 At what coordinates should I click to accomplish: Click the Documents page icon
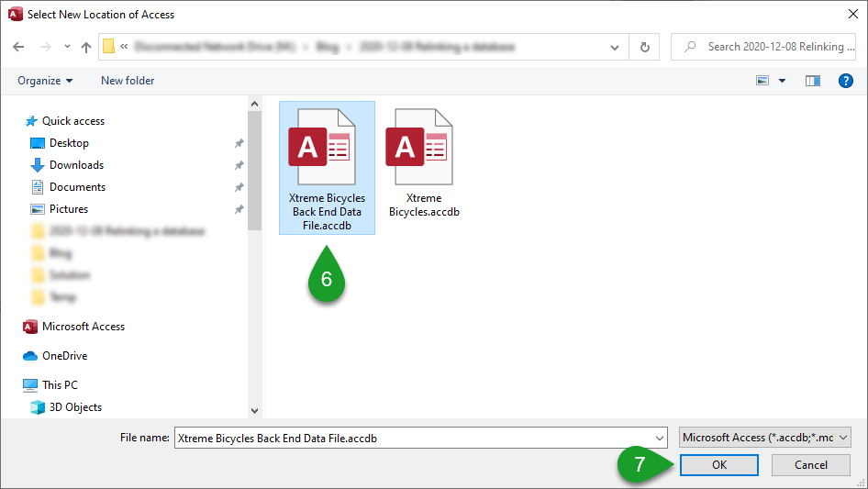tap(37, 187)
